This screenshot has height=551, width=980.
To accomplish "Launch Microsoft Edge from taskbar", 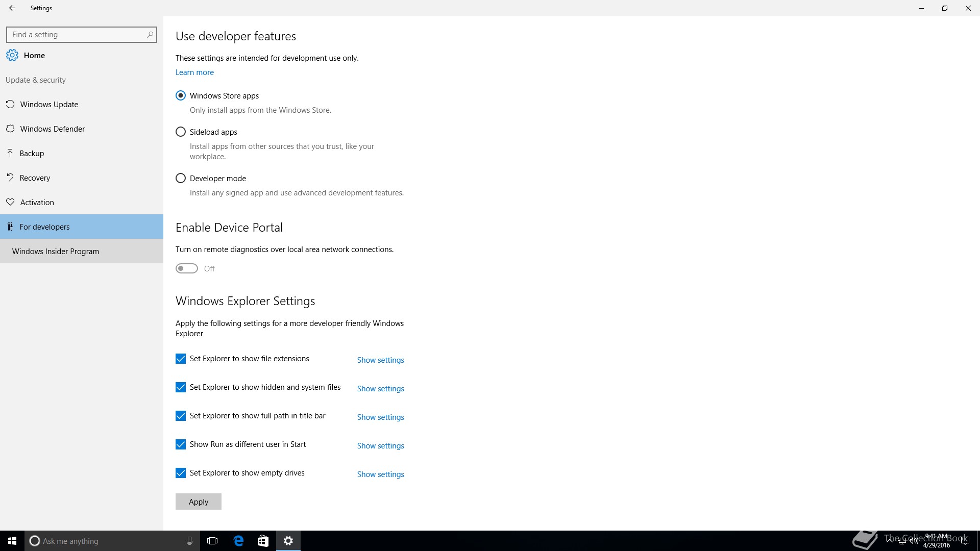I will point(238,541).
